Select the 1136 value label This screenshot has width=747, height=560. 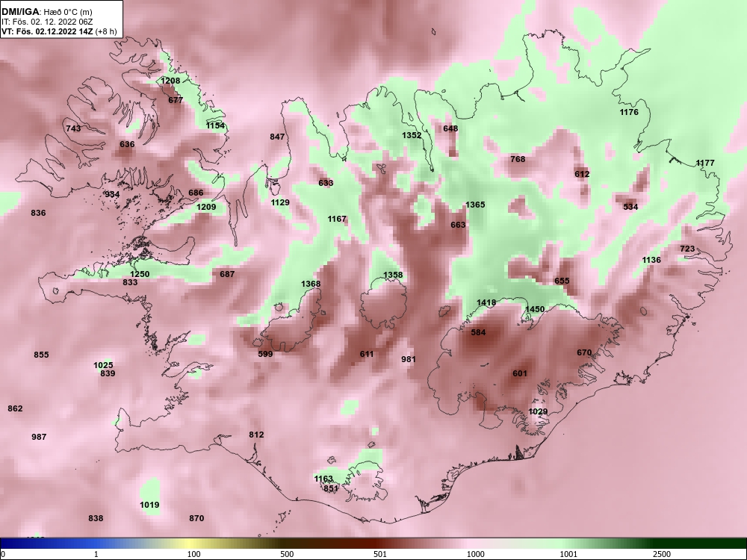[651, 260]
